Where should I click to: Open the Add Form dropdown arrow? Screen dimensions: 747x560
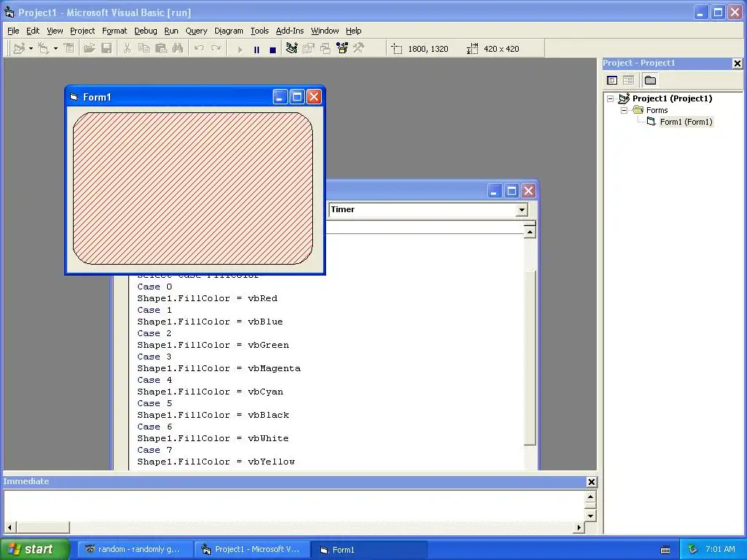pos(55,49)
